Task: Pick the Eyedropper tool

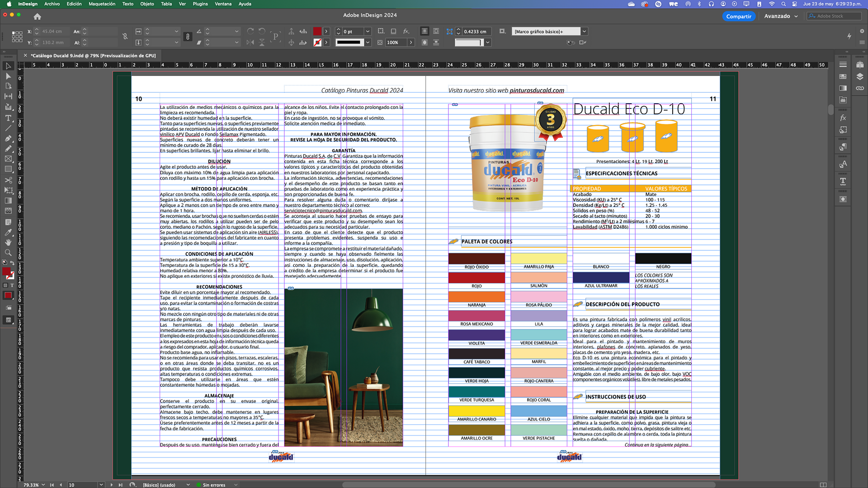Action: point(8,232)
